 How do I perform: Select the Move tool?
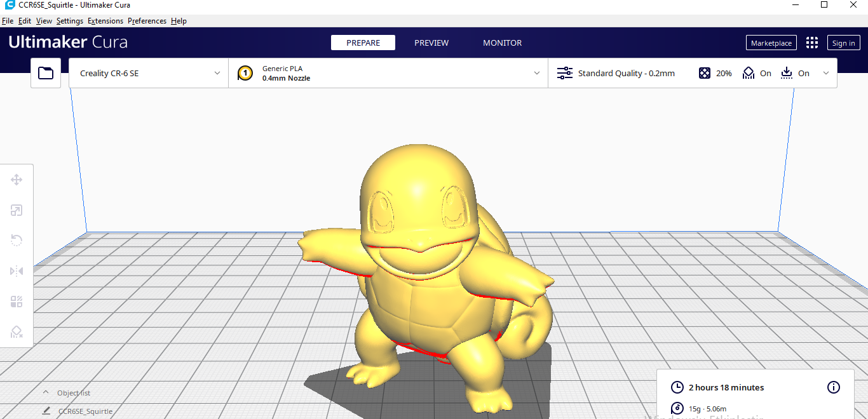(x=17, y=180)
